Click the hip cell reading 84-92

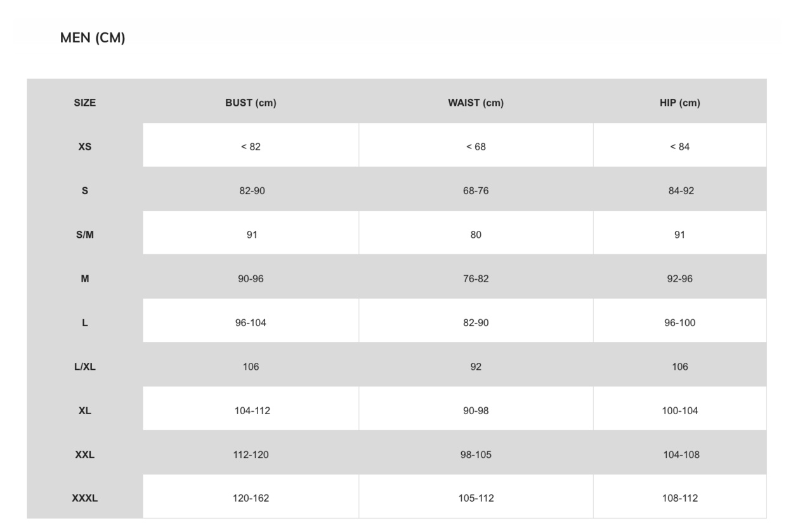(681, 191)
